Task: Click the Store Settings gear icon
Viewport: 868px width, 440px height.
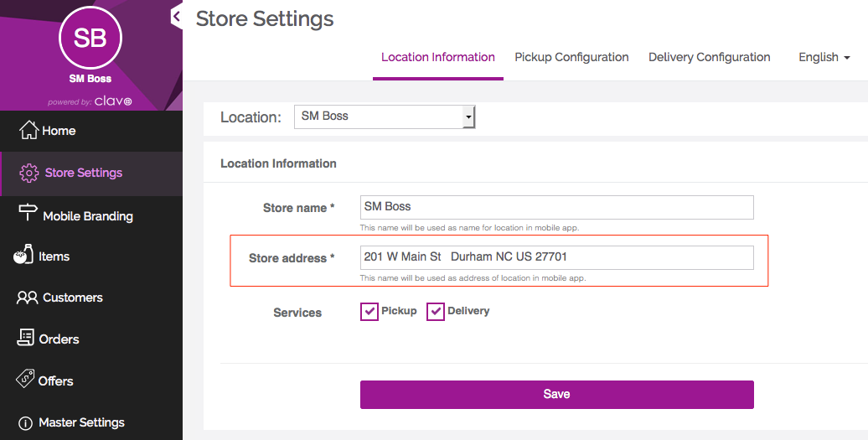Action: 28,173
